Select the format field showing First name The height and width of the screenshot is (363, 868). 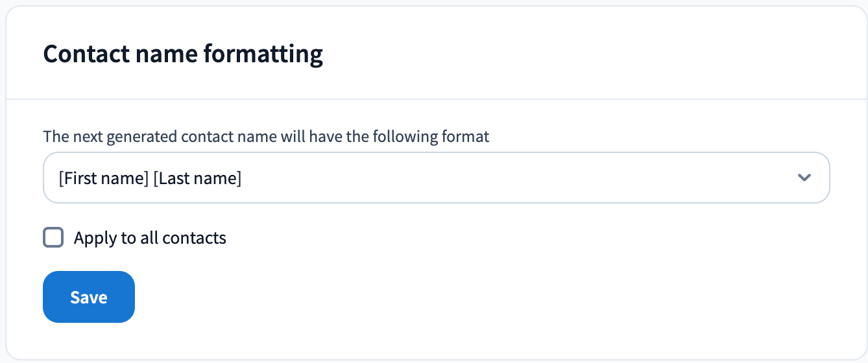(x=436, y=178)
